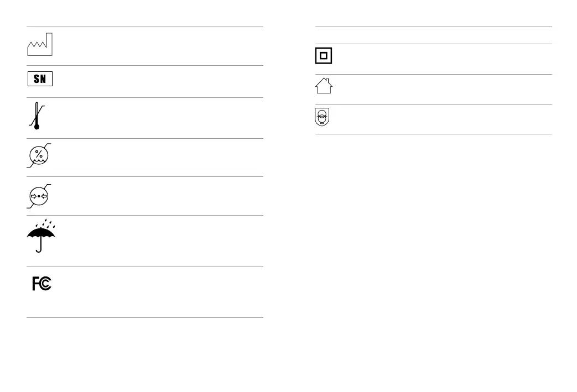
Task: Click the raindrops above the umbrella
Action: 45,223
